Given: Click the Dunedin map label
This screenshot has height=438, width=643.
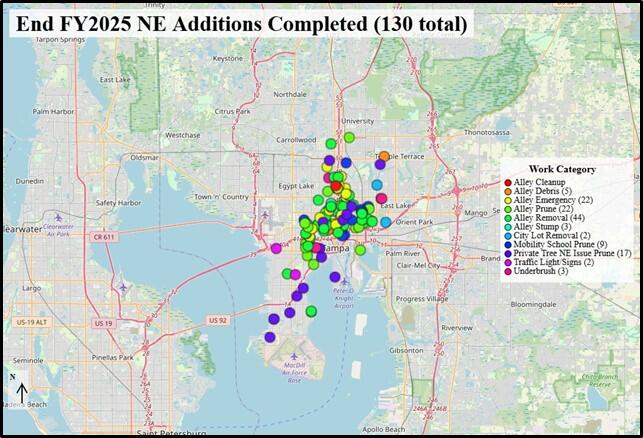Looking at the screenshot, I should (x=30, y=181).
